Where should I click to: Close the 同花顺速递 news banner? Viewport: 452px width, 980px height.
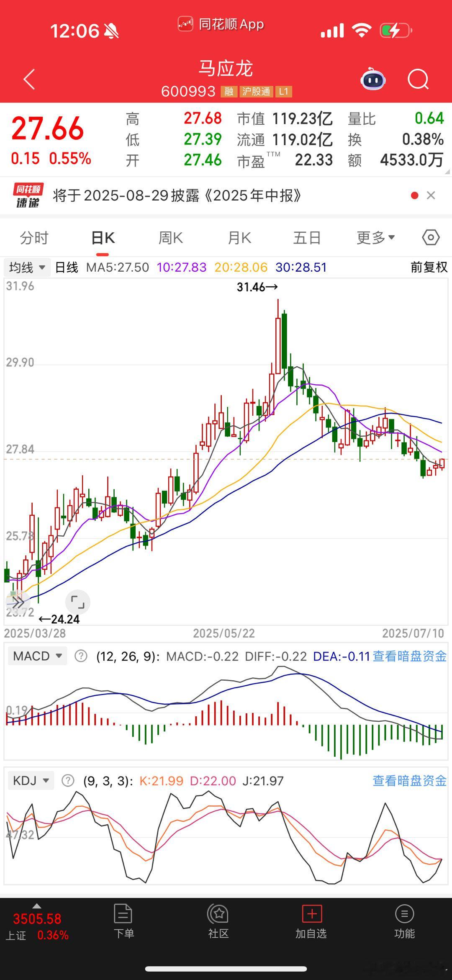[x=431, y=195]
